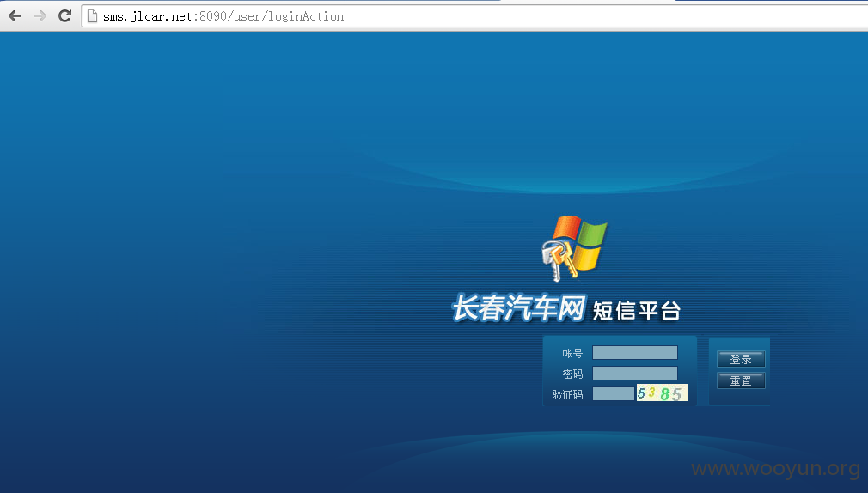Click the Windows keys logo image
Screen dimensions: 868x493
(x=574, y=248)
